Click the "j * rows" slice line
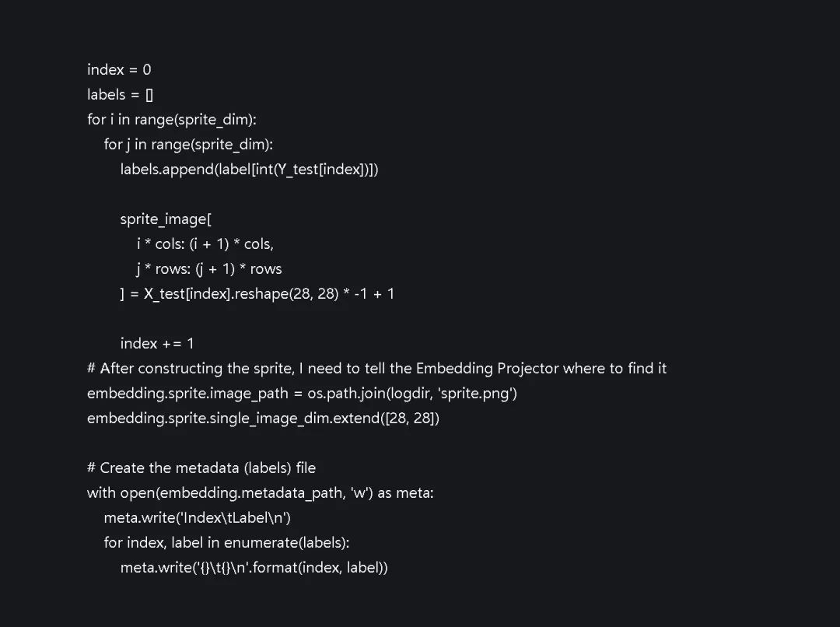Screen dimensions: 840x627 pos(209,269)
